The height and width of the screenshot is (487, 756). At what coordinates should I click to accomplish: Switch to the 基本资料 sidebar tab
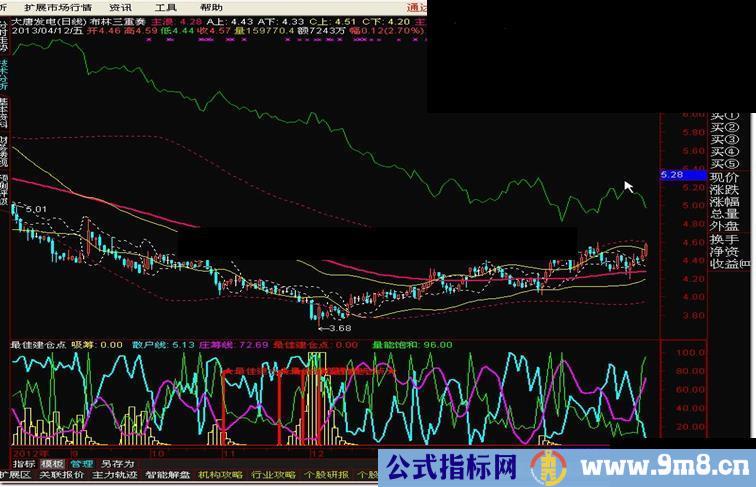tap(4, 113)
